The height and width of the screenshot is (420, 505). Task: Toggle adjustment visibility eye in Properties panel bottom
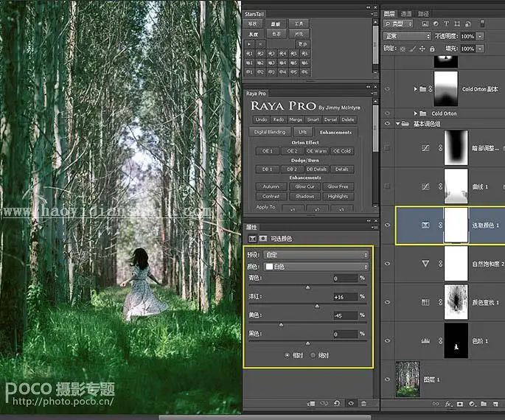(351, 403)
